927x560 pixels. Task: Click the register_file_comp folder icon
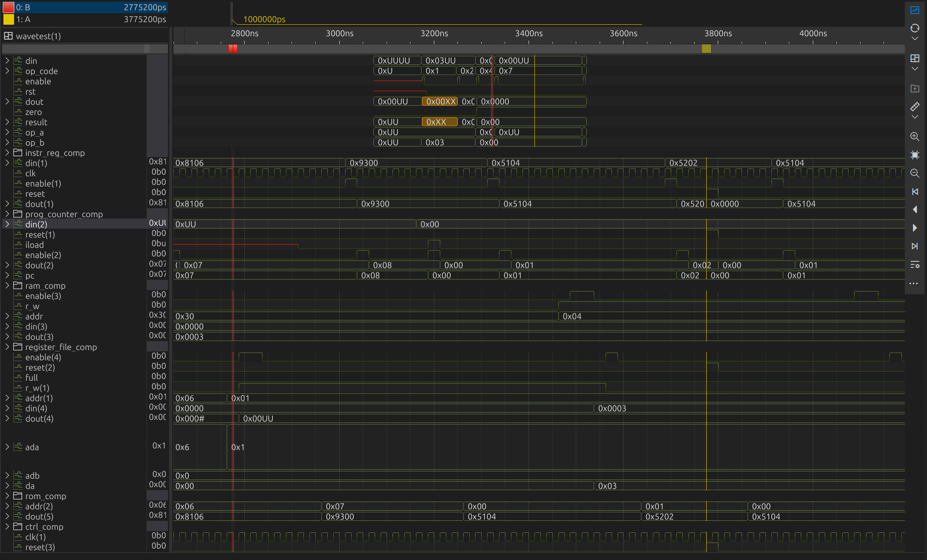18,347
